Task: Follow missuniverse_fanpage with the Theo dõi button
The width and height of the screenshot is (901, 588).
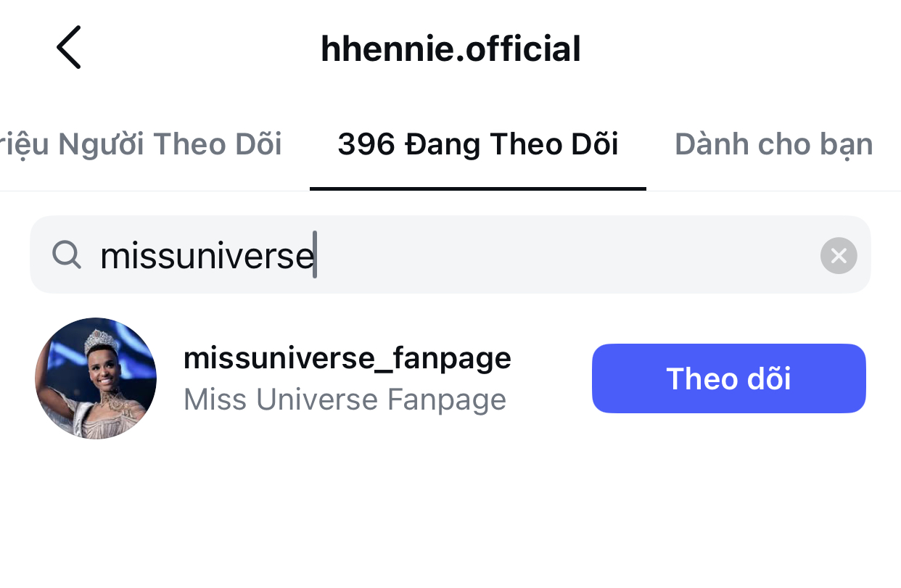Action: [728, 378]
